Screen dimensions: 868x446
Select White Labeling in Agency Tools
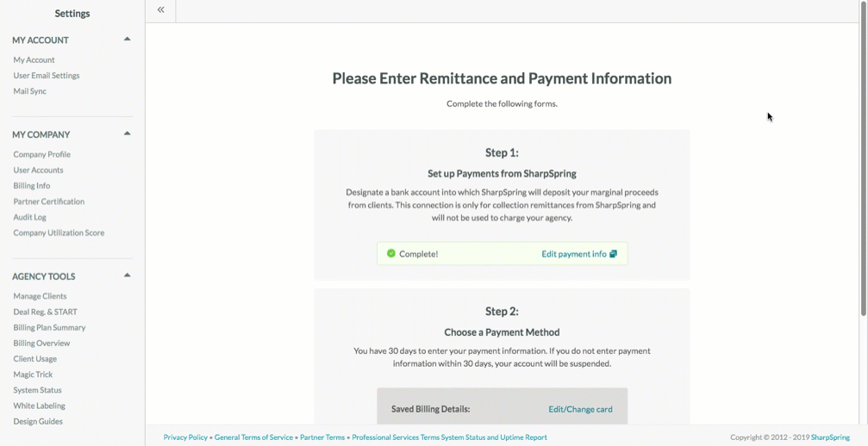[40, 406]
